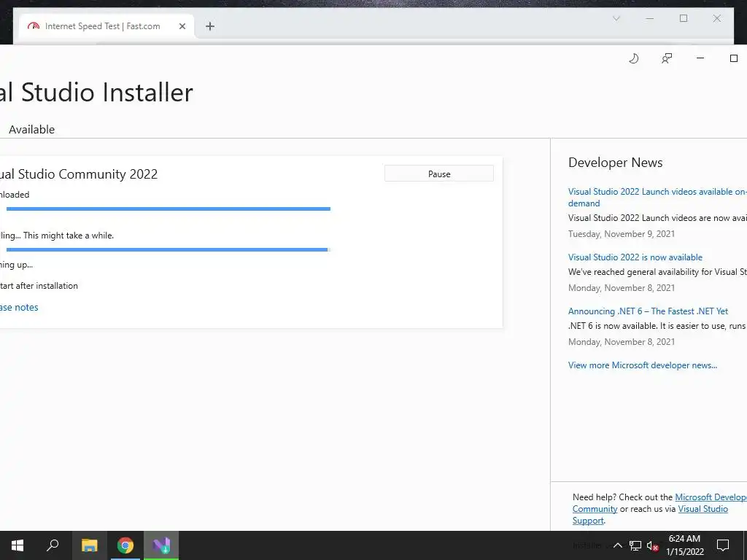Open Visual Studio 2022 is now available article
The height and width of the screenshot is (560, 747).
635,257
